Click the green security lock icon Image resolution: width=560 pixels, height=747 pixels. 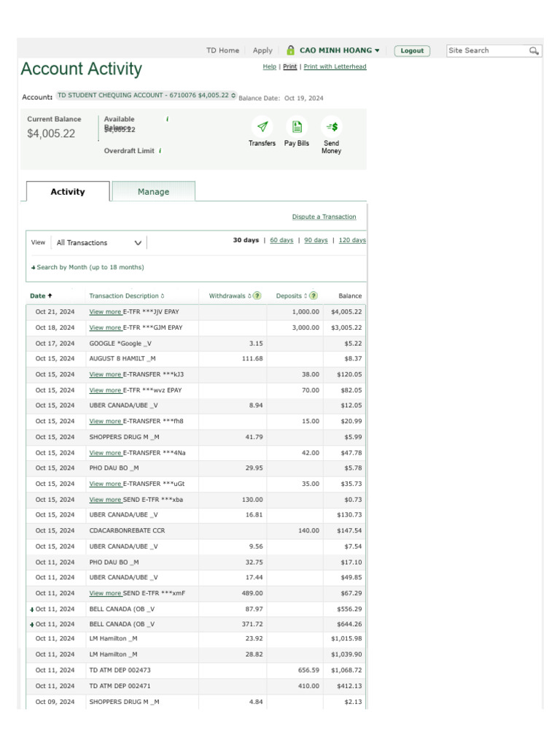pos(291,50)
